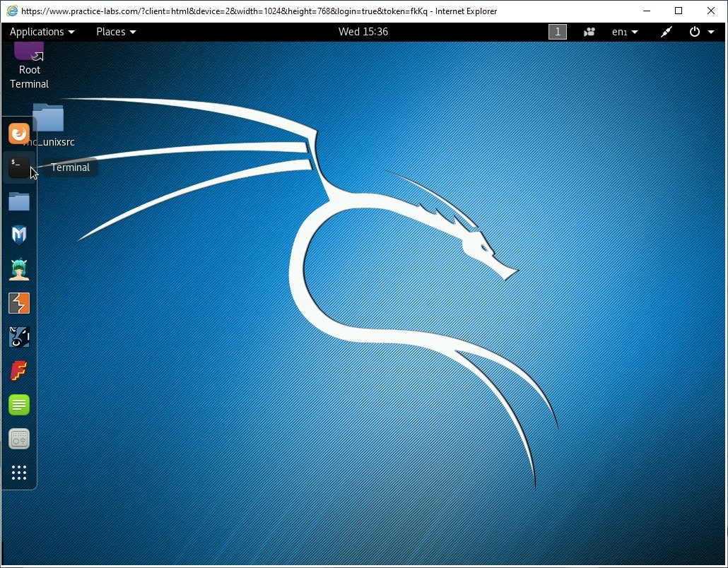Click the screen recorder icon in top bar
Image resolution: width=728 pixels, height=568 pixels.
click(x=589, y=32)
